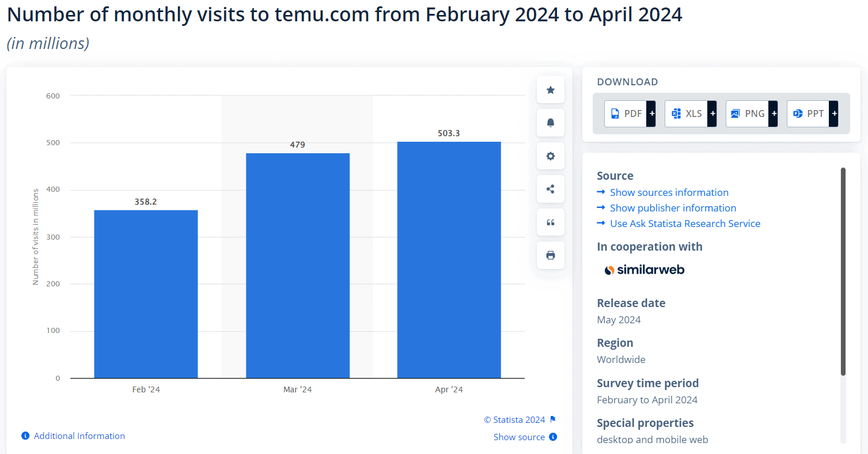Screen dimensions: 868x454
Task: Open the Show sources information link
Action: 669,192
